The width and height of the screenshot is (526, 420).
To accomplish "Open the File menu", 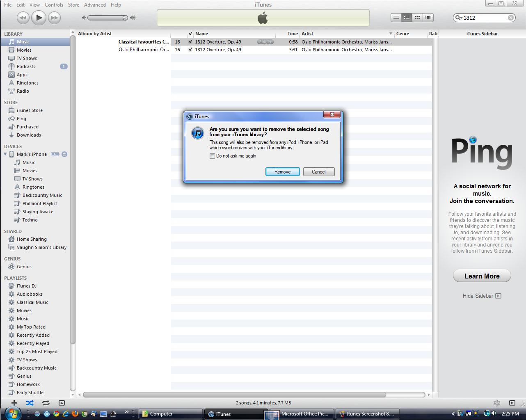I will [8, 5].
